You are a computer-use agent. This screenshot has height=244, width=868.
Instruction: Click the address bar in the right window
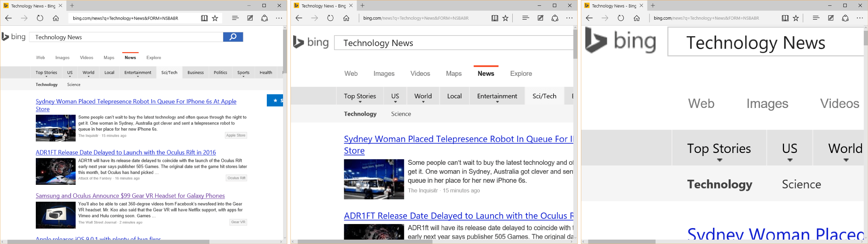(714, 18)
